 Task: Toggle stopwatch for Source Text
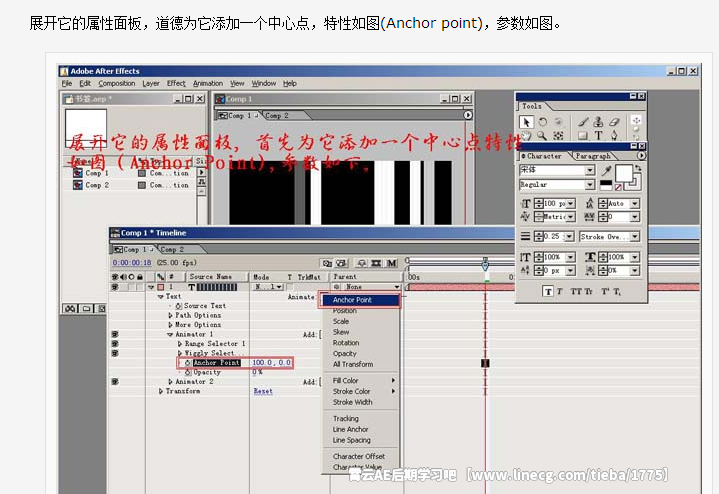click(x=179, y=305)
